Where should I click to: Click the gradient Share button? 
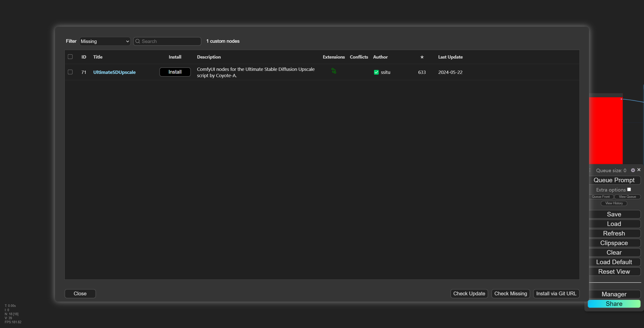coord(614,304)
